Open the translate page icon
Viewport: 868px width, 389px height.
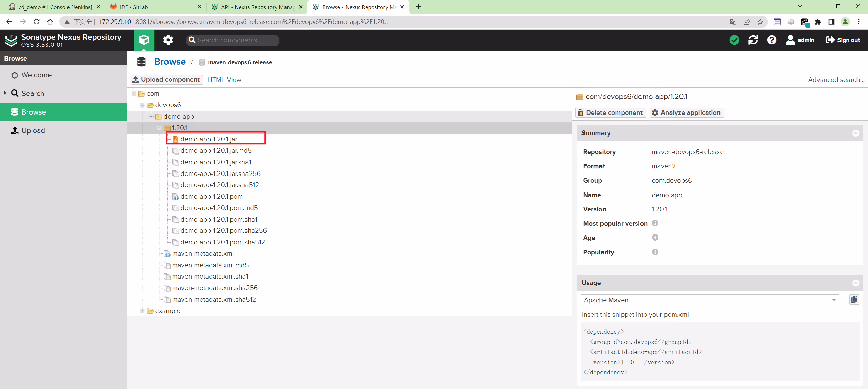point(733,22)
